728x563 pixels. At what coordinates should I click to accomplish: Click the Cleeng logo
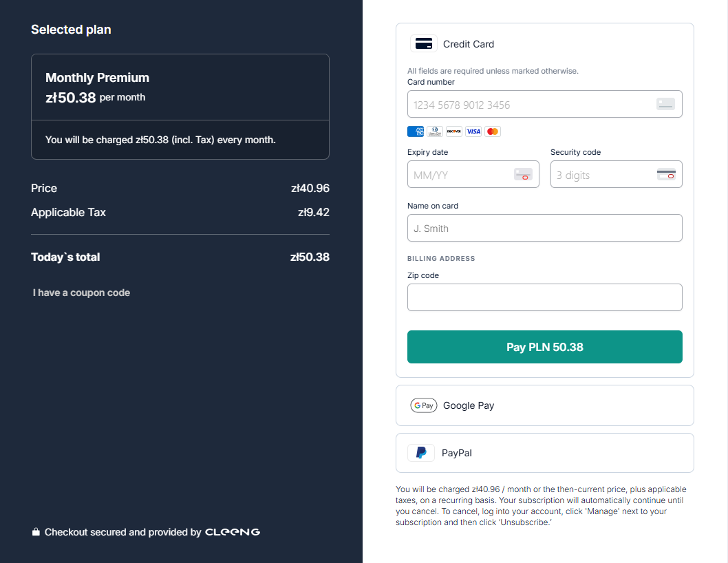pos(233,532)
